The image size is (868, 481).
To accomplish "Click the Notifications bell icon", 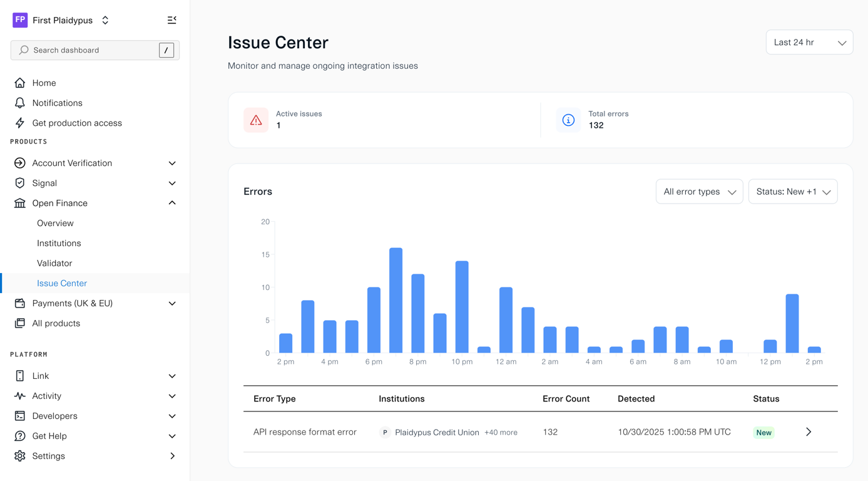I will coord(20,103).
